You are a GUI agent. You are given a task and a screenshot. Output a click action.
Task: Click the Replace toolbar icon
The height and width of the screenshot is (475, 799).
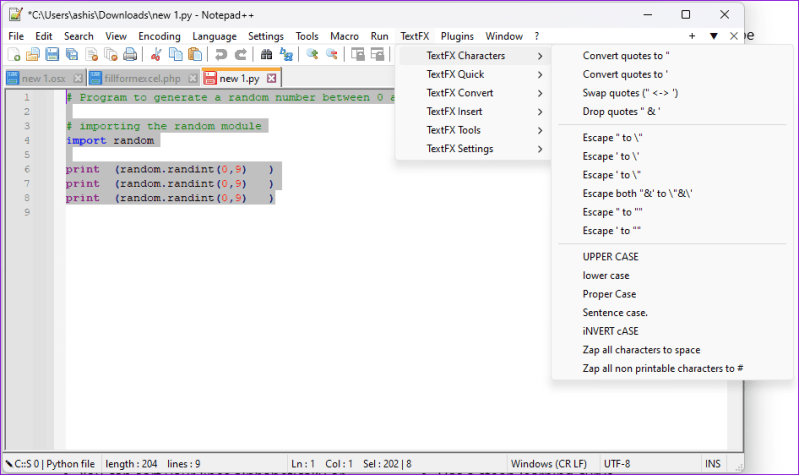(286, 55)
